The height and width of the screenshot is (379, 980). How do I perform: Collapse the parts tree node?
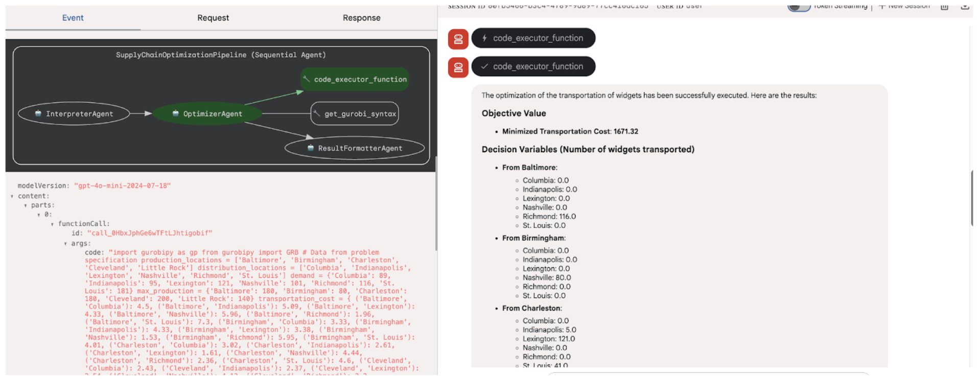point(26,206)
